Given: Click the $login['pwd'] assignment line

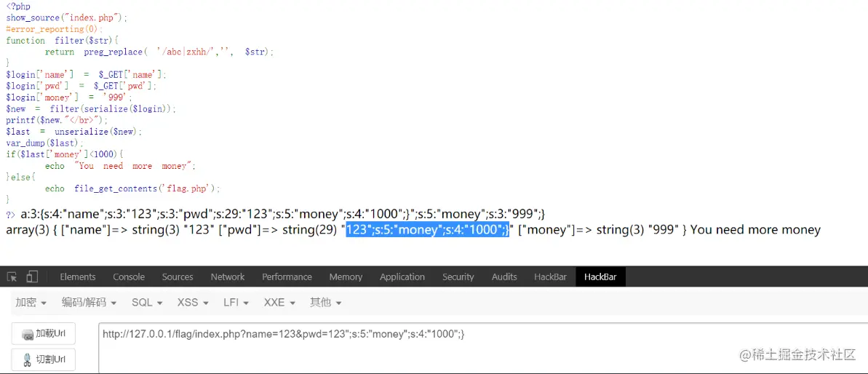Looking at the screenshot, I should tap(81, 86).
